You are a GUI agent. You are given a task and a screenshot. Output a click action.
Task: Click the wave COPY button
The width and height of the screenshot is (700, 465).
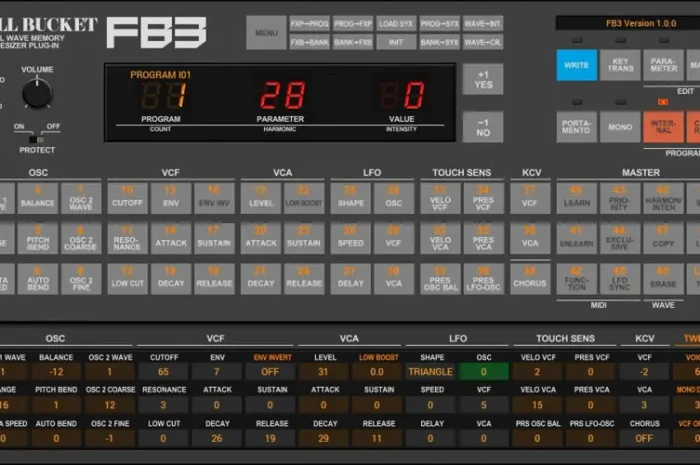[x=663, y=238]
